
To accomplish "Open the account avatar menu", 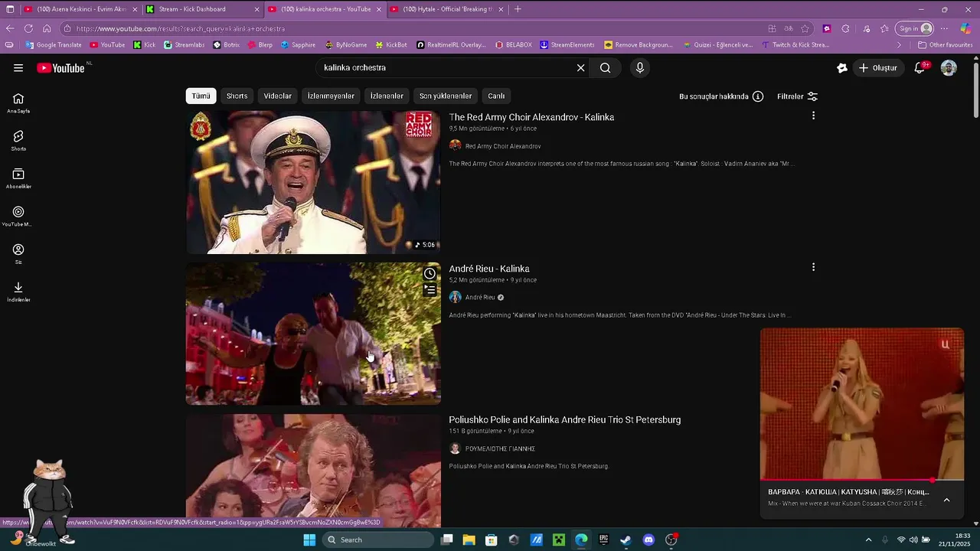I will pos(949,67).
